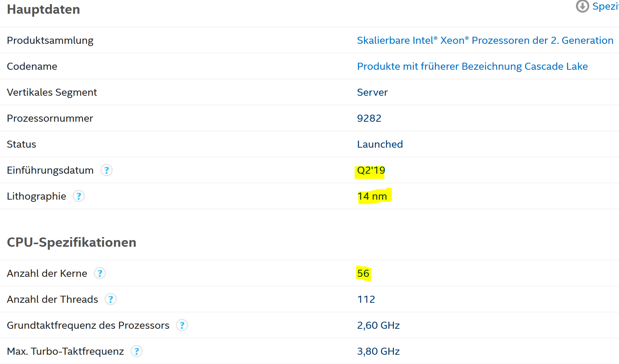The image size is (619, 364).
Task: Click the help icon beside Anzahl der Kerne
Action: (x=100, y=273)
